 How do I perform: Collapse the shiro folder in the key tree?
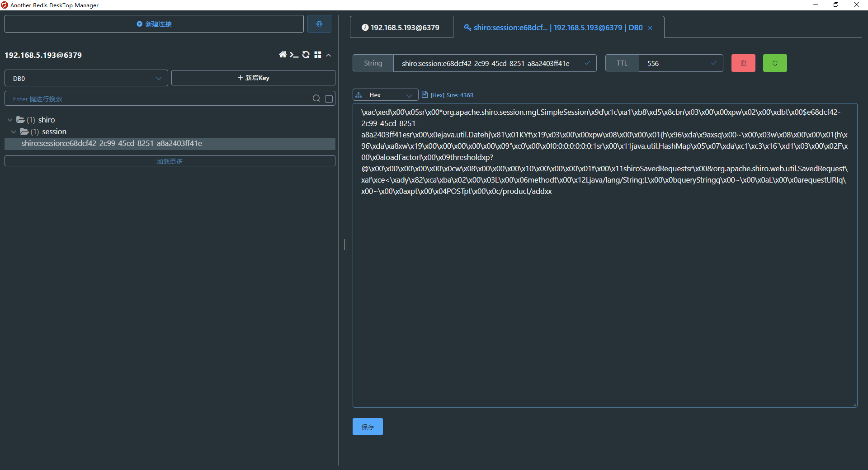click(x=9, y=120)
